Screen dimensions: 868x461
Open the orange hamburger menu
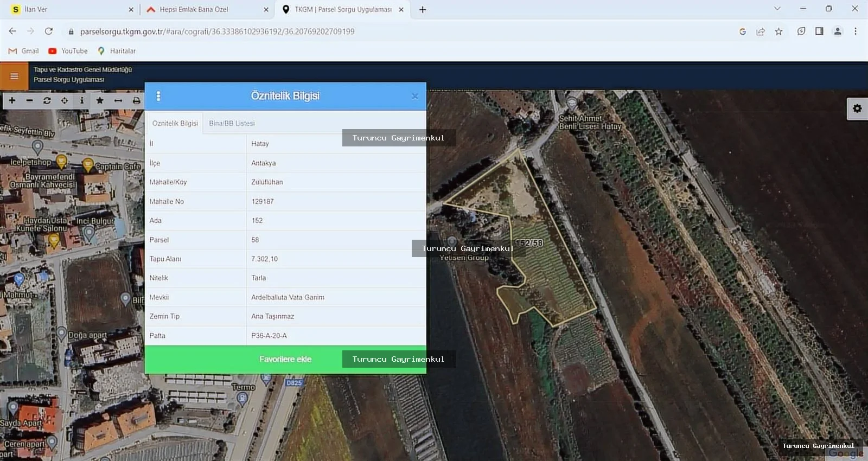pos(14,76)
